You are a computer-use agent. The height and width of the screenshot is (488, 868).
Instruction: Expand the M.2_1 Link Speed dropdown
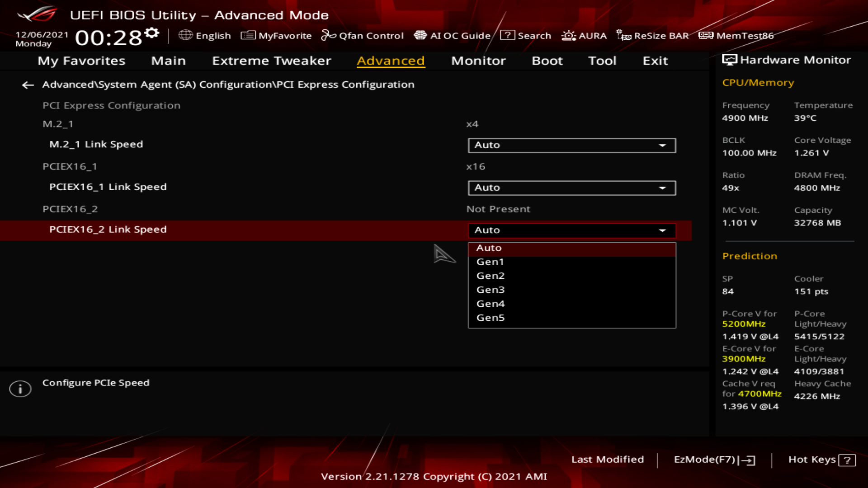(571, 145)
